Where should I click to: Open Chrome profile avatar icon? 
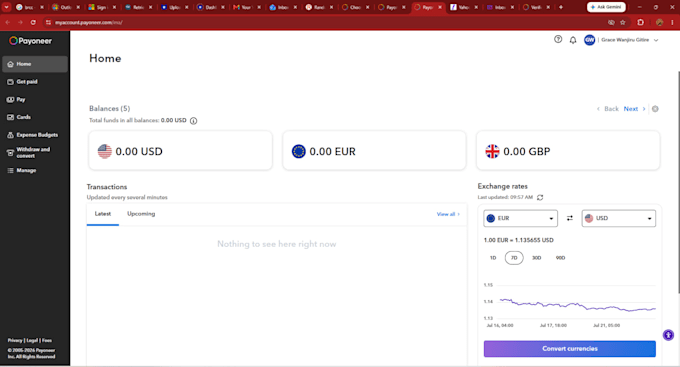(x=660, y=22)
